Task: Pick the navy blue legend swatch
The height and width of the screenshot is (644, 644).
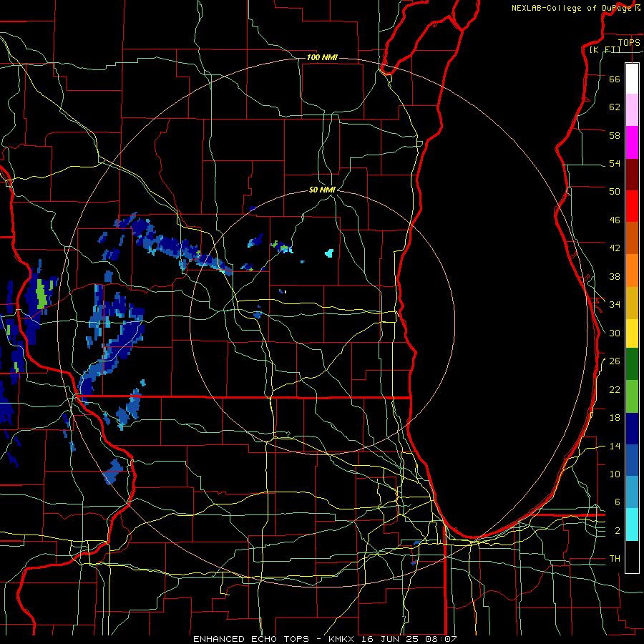Action: click(632, 429)
